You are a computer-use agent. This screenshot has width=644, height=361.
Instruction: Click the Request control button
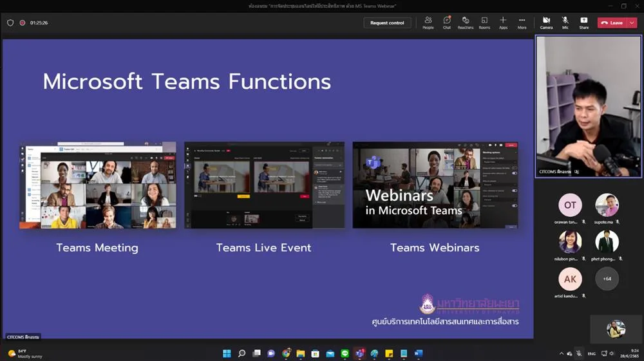[387, 23]
